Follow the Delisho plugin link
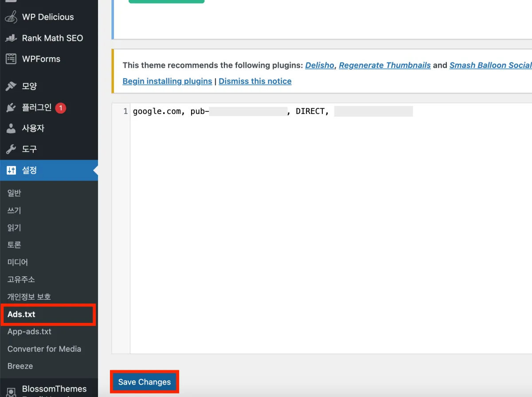The height and width of the screenshot is (397, 532). click(320, 65)
